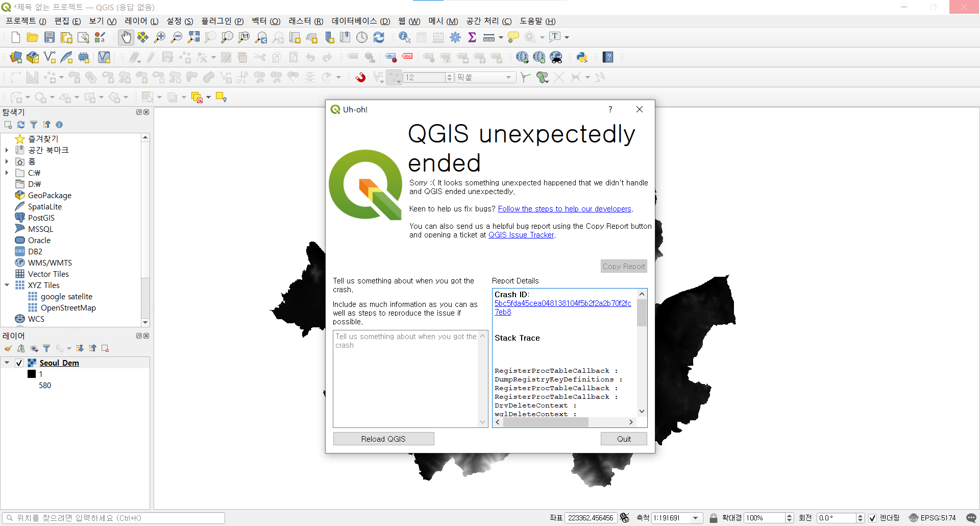This screenshot has height=526, width=980.
Task: Select the Identify Features tool
Action: pos(404,37)
